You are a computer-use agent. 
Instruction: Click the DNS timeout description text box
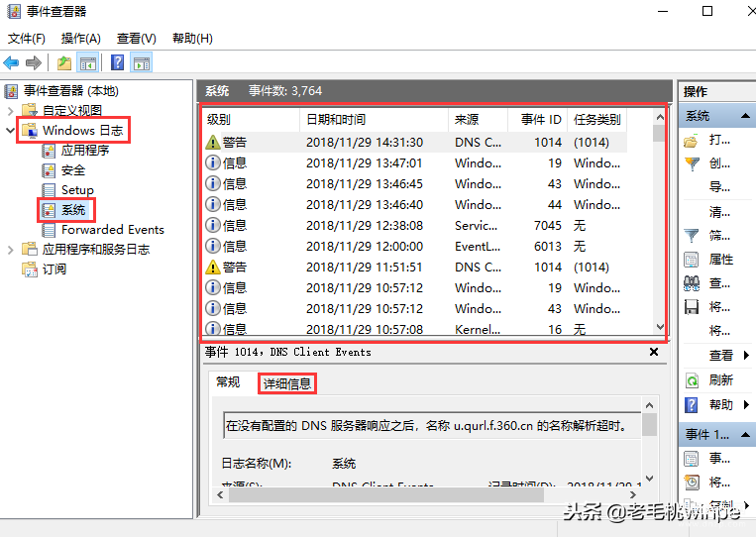point(432,426)
